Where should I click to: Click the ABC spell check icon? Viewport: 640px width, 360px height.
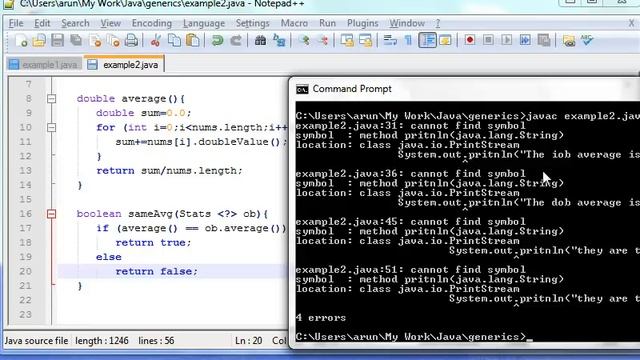(587, 40)
